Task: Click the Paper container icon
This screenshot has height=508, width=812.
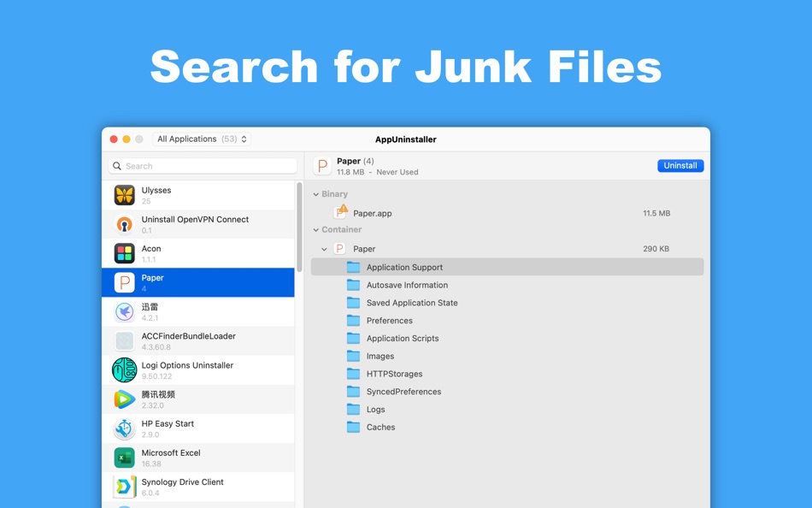Action: pyautogui.click(x=339, y=248)
